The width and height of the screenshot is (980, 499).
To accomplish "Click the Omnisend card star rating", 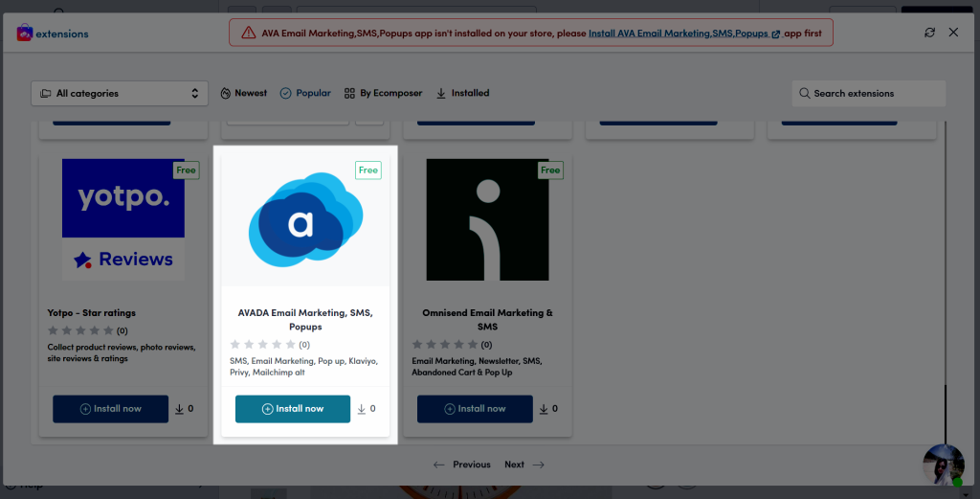I will click(445, 345).
